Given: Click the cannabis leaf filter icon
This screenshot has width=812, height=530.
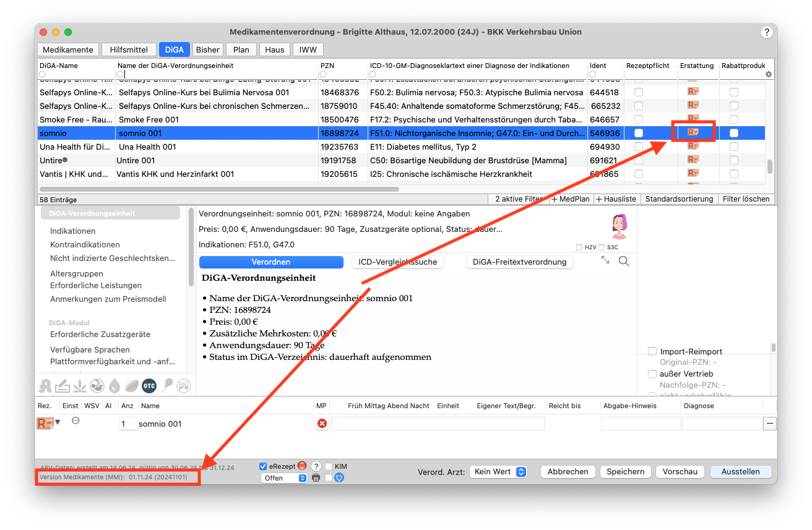Looking at the screenshot, I should click(x=80, y=386).
